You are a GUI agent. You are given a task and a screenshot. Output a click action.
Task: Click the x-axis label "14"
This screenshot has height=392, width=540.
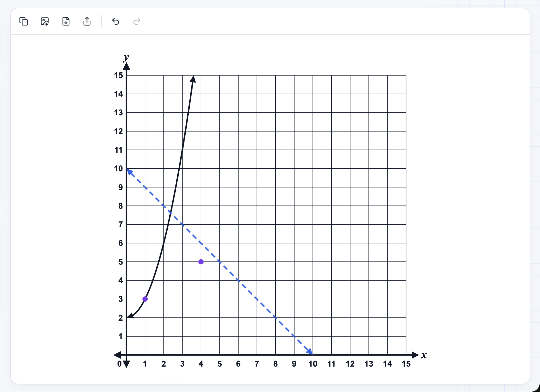388,364
